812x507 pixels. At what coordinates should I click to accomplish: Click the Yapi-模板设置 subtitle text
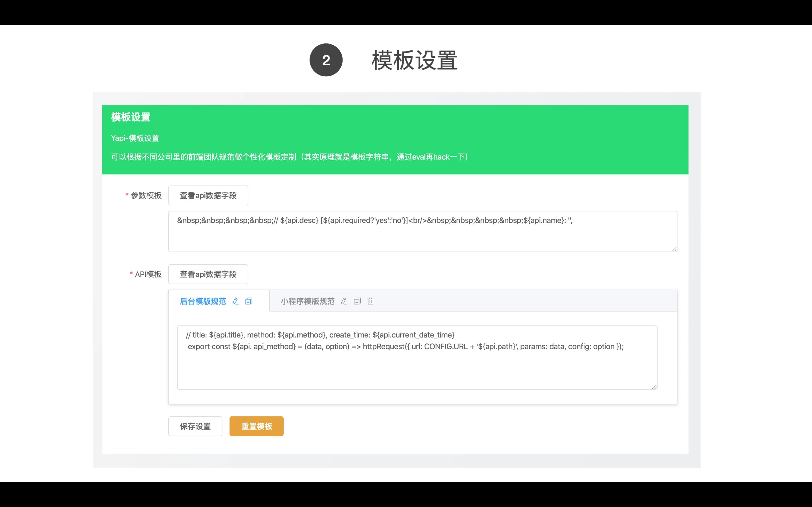(135, 138)
